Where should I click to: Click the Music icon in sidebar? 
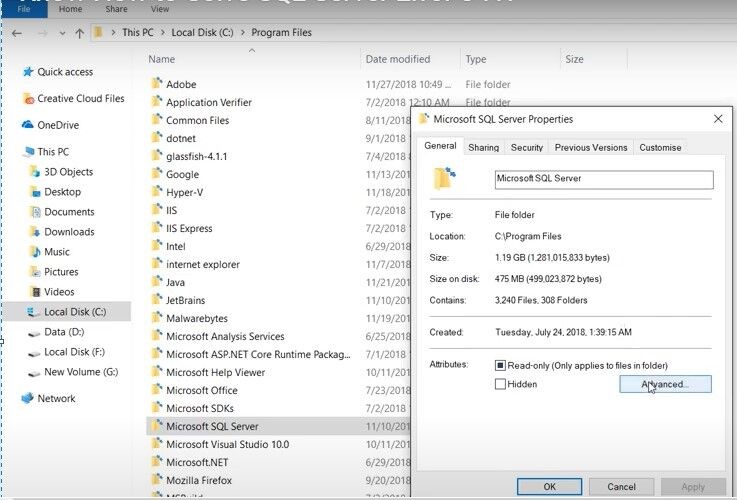coord(35,251)
